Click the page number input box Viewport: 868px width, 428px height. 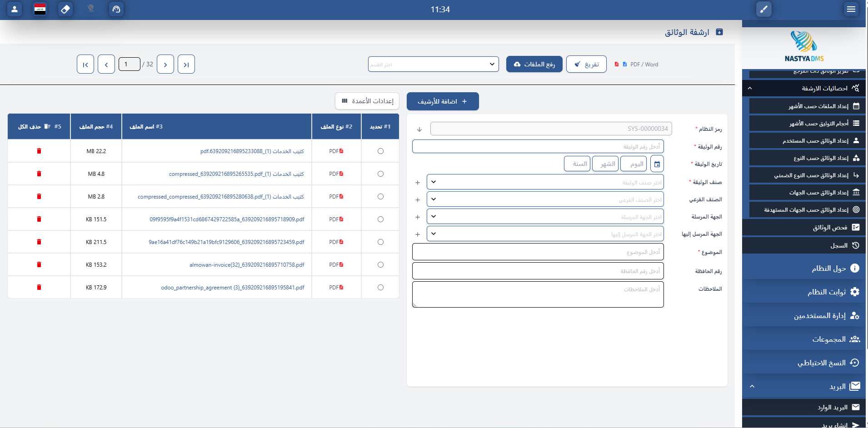coord(130,64)
